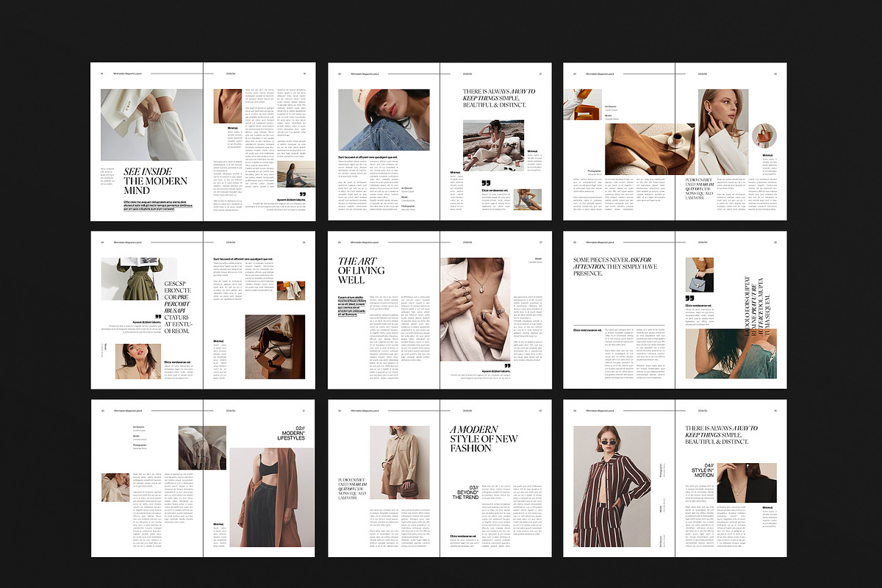
Task: Click the photo of woman reading newspaper in green dress
Action: pos(139,279)
